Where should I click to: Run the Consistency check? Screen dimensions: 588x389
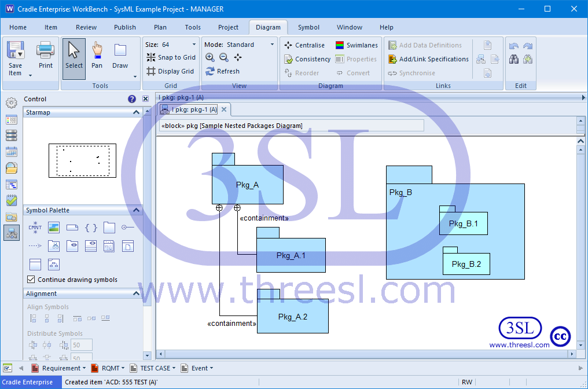pyautogui.click(x=307, y=59)
